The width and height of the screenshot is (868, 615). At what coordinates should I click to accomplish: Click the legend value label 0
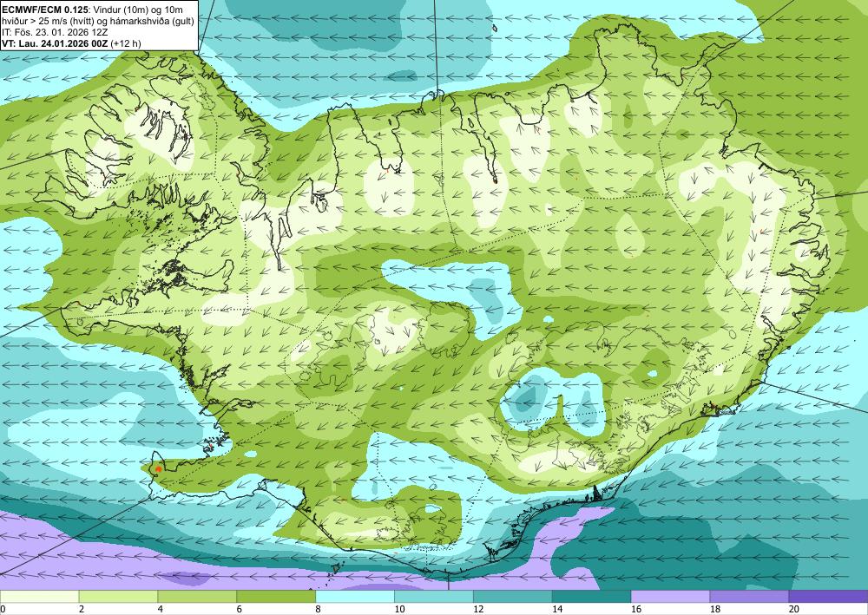3,609
